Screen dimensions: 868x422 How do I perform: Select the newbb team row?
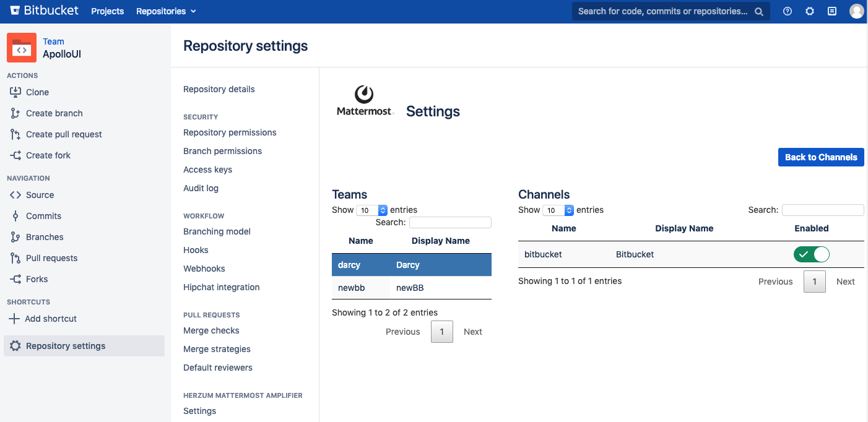click(x=411, y=288)
